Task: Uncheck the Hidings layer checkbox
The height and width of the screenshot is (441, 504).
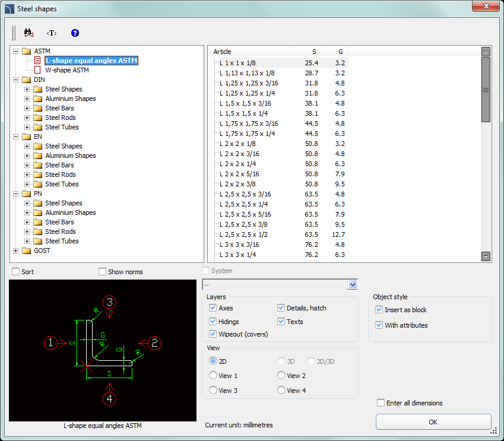Action: coord(213,322)
